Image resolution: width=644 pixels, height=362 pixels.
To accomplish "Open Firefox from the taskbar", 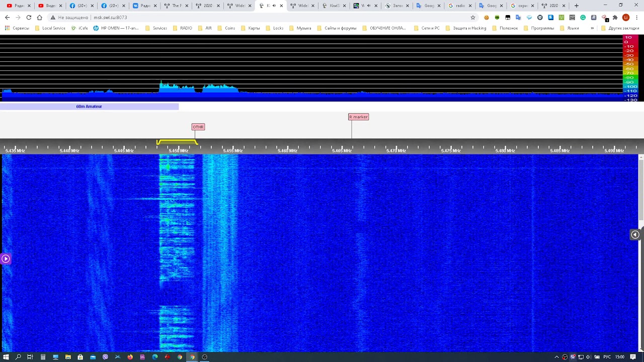I will [130, 357].
